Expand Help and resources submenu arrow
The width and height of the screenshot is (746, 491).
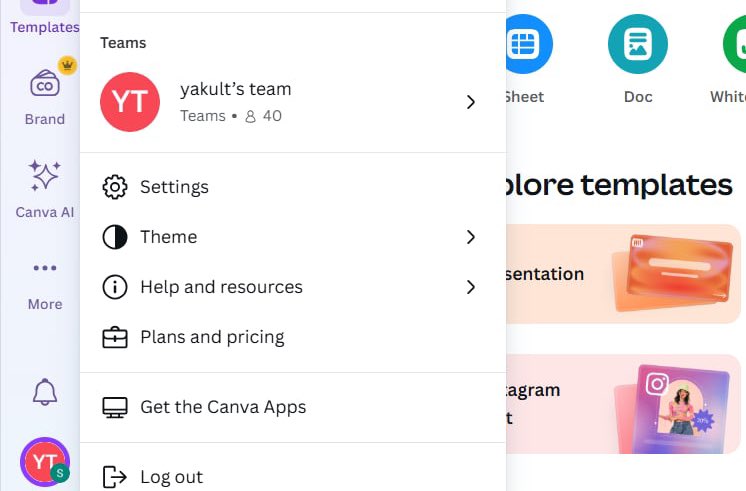pos(471,287)
